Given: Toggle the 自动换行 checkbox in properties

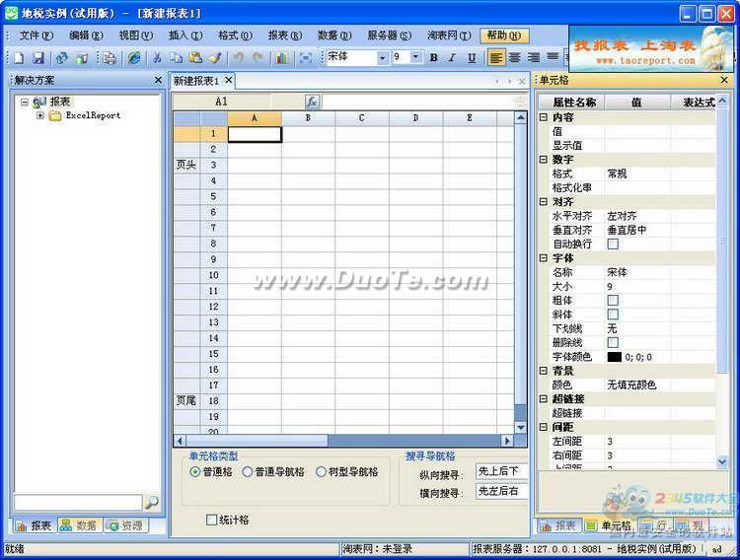Looking at the screenshot, I should pyautogui.click(x=613, y=244).
